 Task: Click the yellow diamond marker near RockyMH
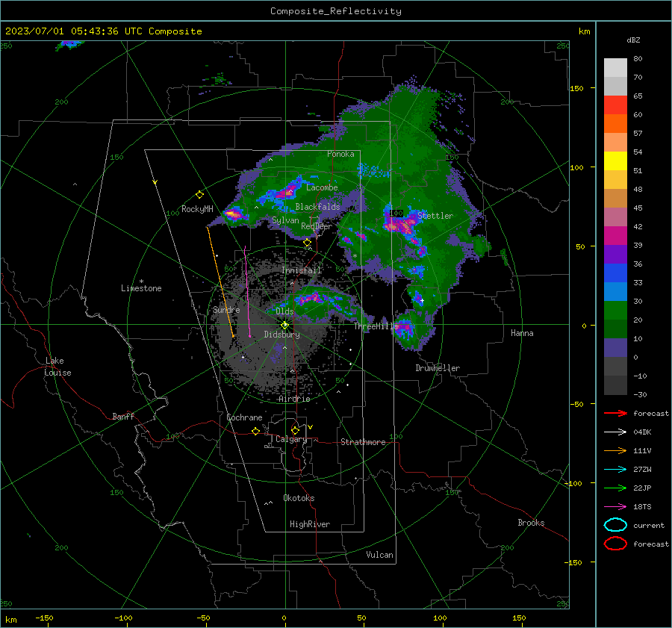(x=199, y=195)
